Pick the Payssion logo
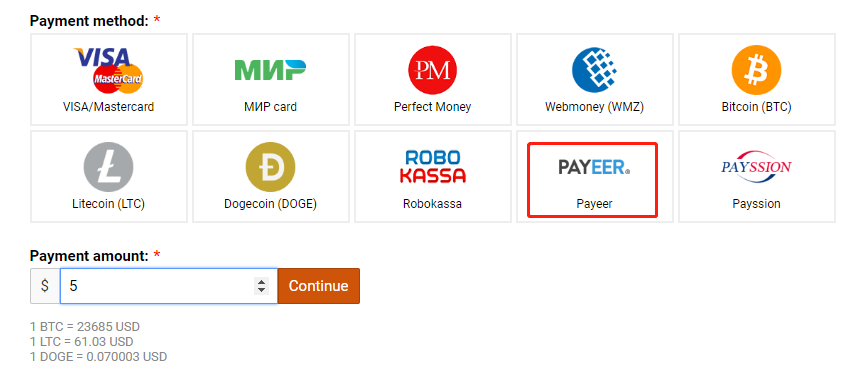 tap(757, 167)
